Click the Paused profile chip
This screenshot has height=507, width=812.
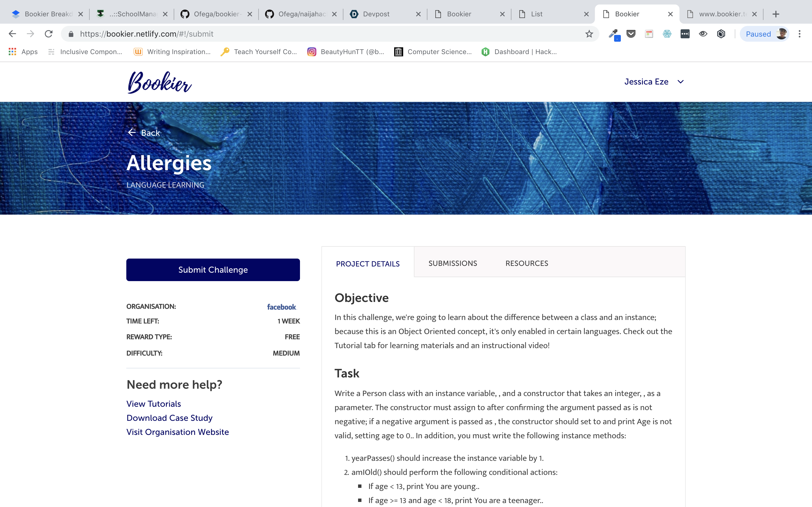pos(764,34)
